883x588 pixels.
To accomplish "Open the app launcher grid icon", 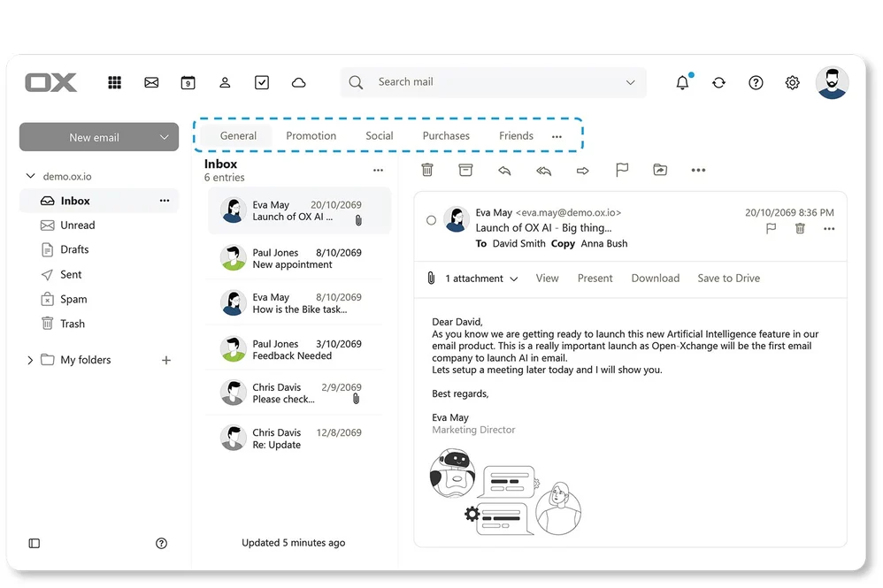I will tap(114, 82).
